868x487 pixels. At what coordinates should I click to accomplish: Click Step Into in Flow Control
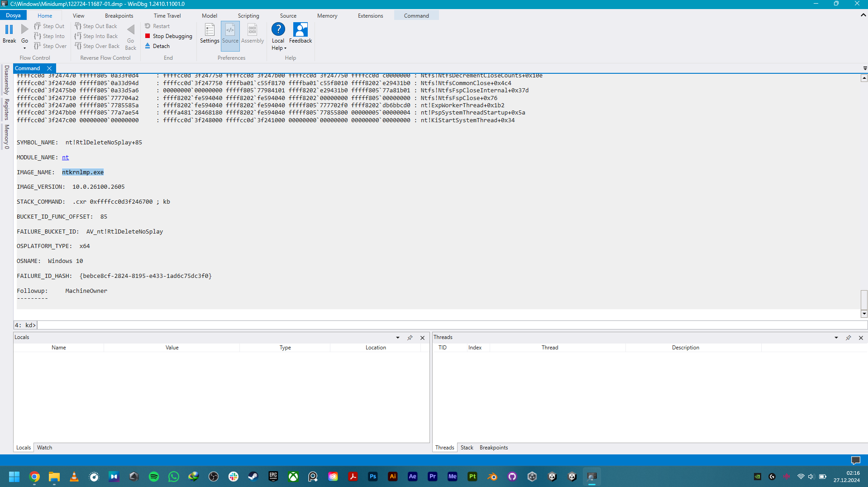tap(49, 36)
